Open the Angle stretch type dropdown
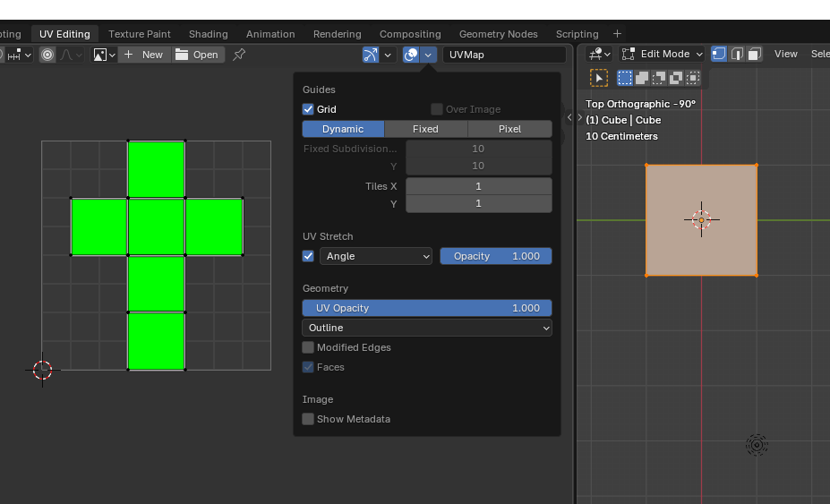 [x=376, y=256]
